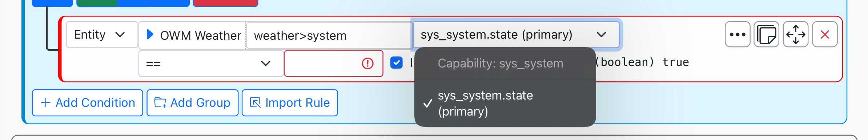The height and width of the screenshot is (140, 868).
Task: Click the red exclamation error icon
Action: 367,63
